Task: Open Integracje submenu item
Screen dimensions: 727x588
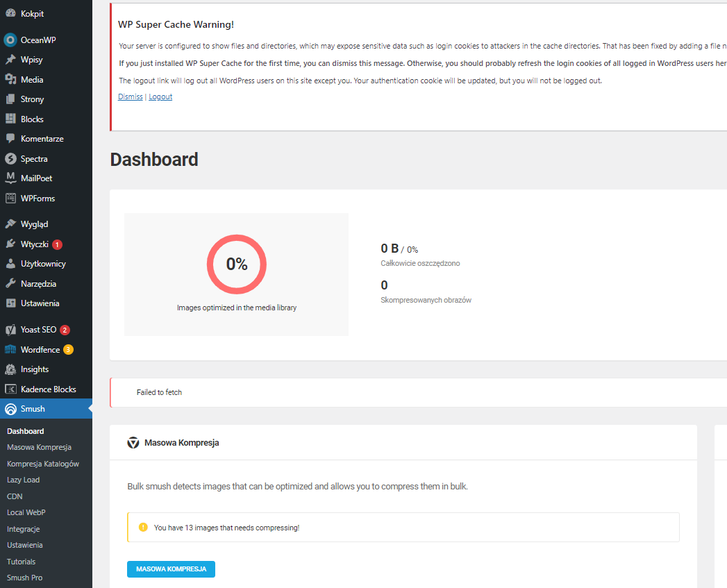Action: (23, 528)
